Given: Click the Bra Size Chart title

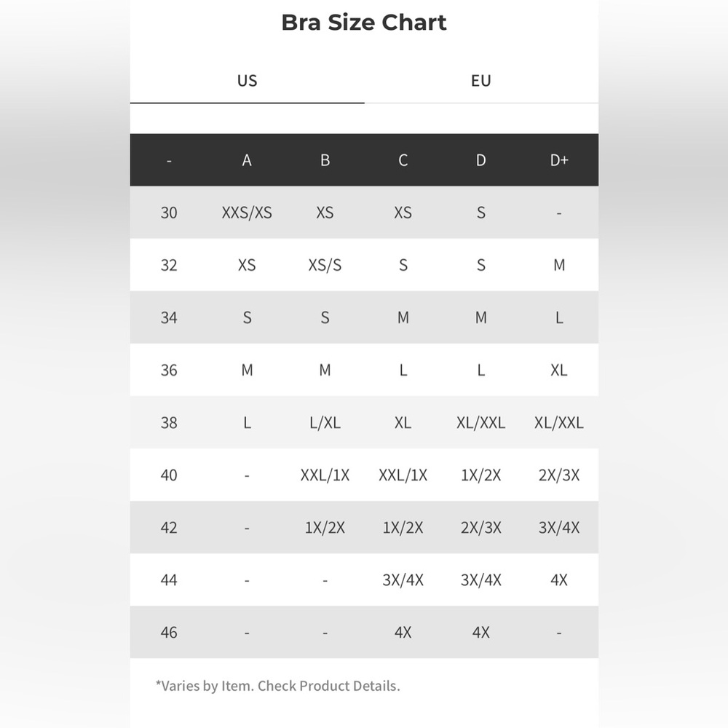Looking at the screenshot, I should point(364,23).
